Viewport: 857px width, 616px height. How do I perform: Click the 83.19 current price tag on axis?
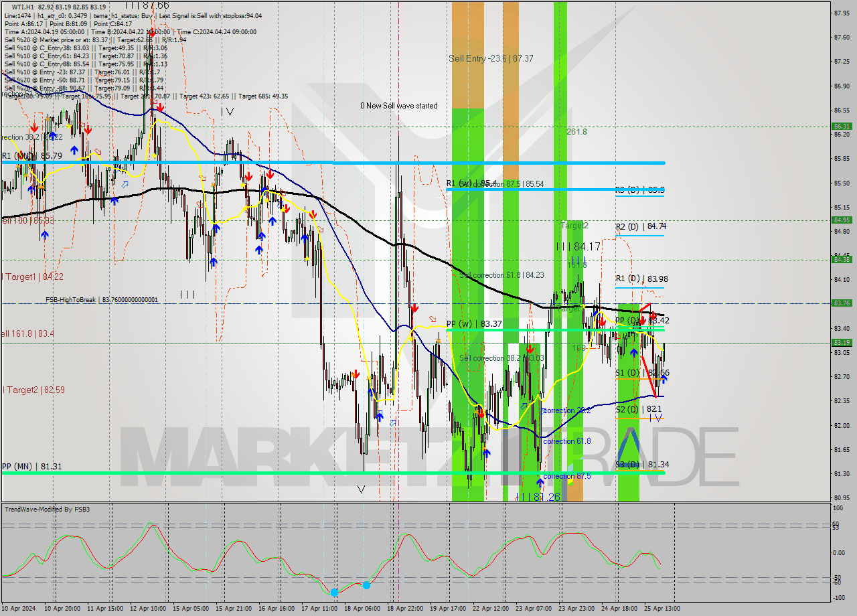pyautogui.click(x=842, y=342)
